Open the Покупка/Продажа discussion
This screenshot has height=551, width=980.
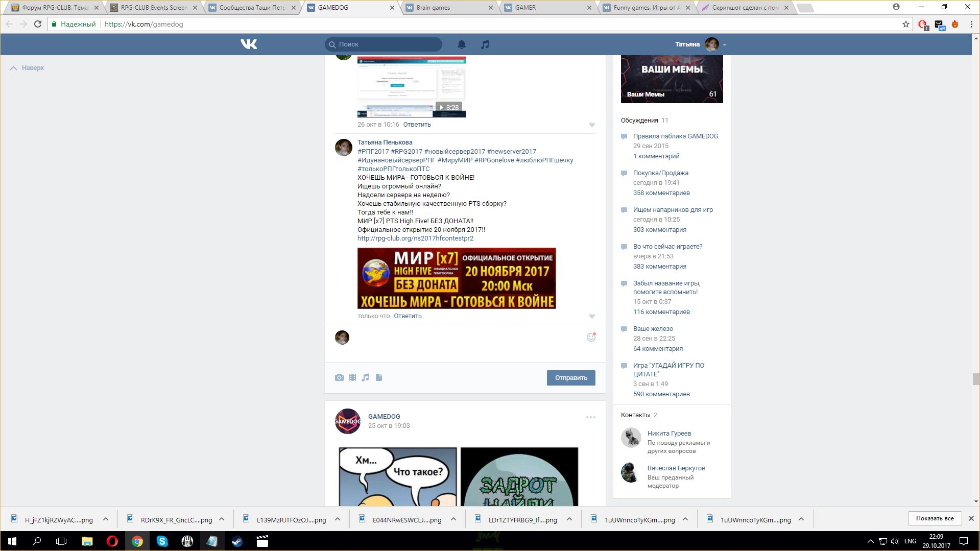point(661,173)
